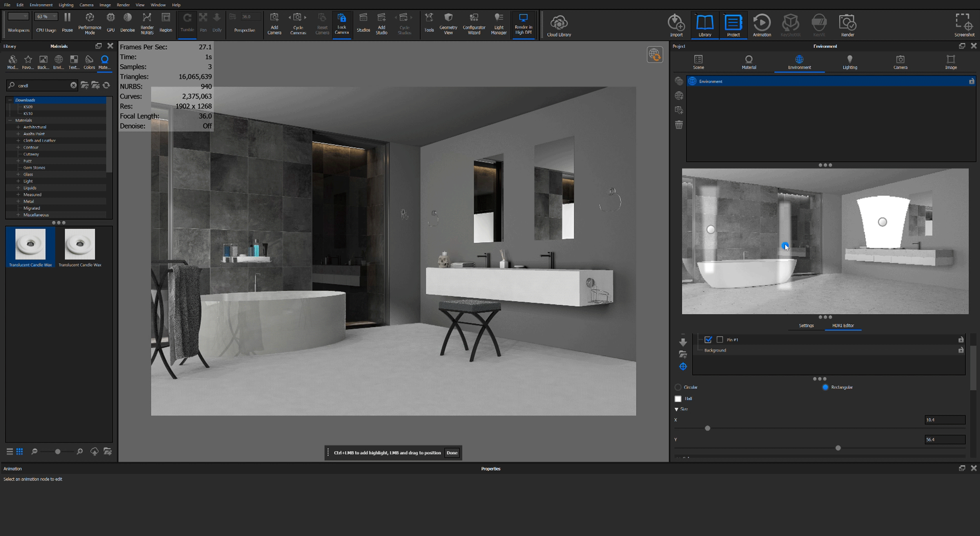Select the Gem Stones folder
Image resolution: width=980 pixels, height=536 pixels.
pos(34,168)
